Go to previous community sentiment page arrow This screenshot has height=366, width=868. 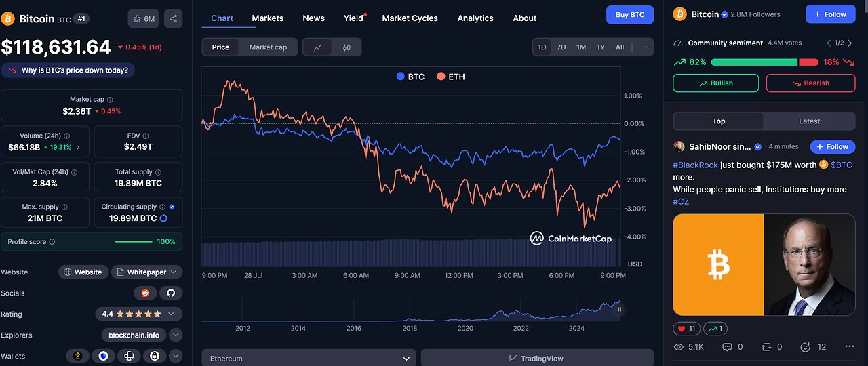828,43
